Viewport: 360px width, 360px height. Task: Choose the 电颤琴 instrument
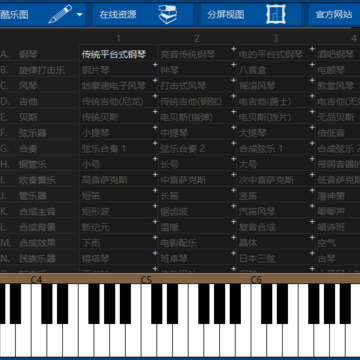point(331,70)
